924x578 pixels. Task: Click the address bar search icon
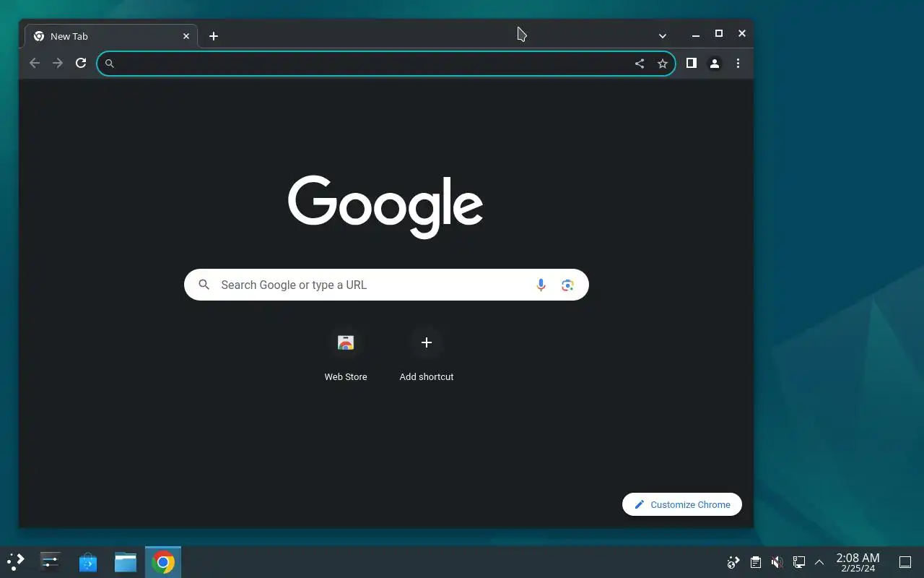pyautogui.click(x=110, y=64)
